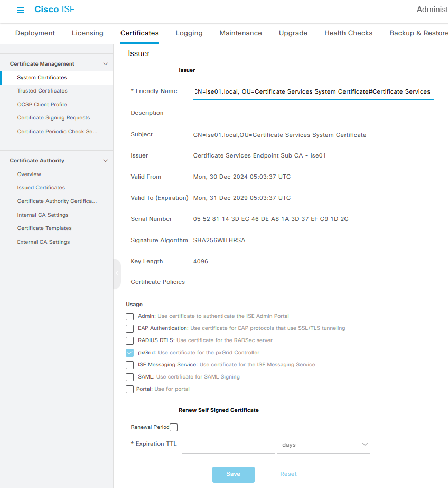Open External CA Settings

click(x=43, y=242)
